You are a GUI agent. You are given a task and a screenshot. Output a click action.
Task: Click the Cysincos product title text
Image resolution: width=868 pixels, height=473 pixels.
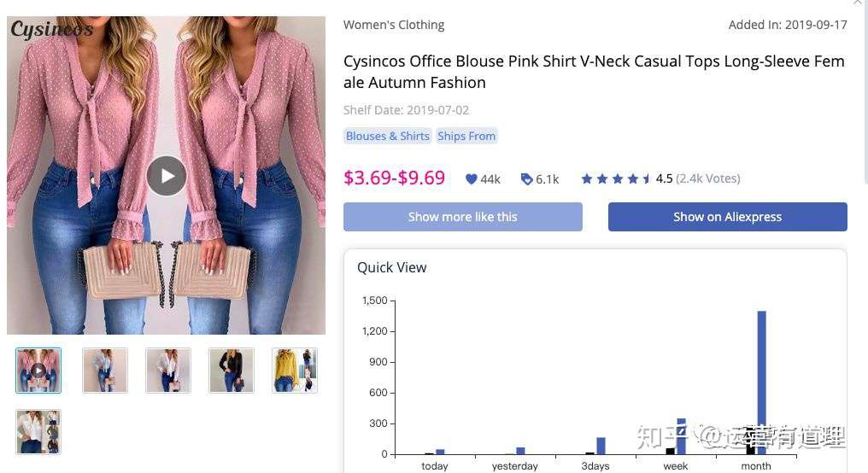pyautogui.click(x=594, y=72)
